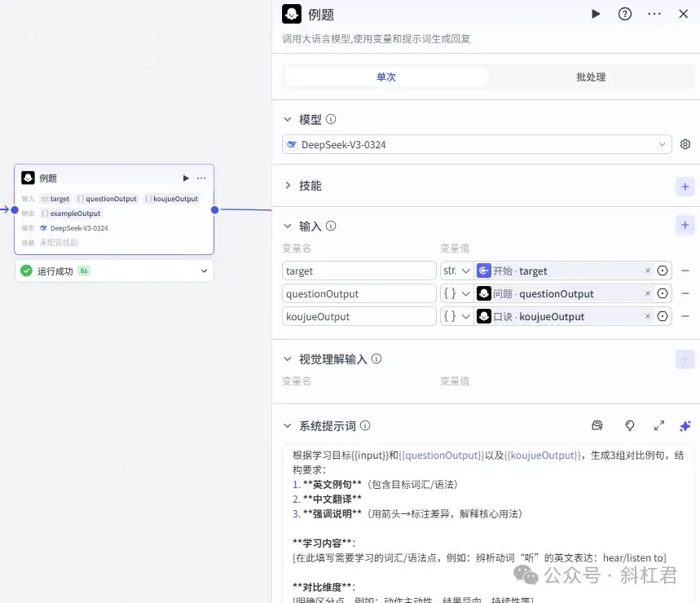700x603 pixels.
Task: Click the DeepSeek-V3-0324 label on canvas node
Action: pyautogui.click(x=79, y=228)
